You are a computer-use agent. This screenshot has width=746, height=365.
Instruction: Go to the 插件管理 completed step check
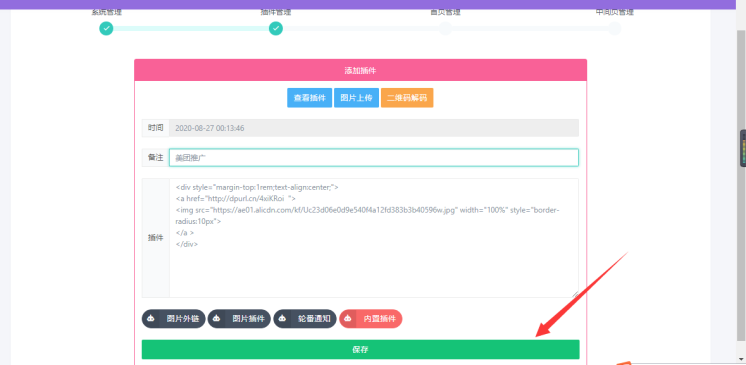[x=275, y=29]
